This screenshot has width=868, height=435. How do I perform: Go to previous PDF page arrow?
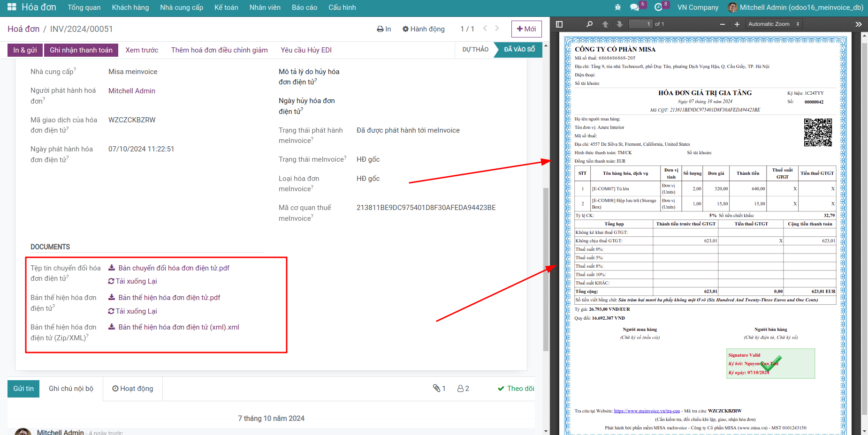tap(605, 24)
